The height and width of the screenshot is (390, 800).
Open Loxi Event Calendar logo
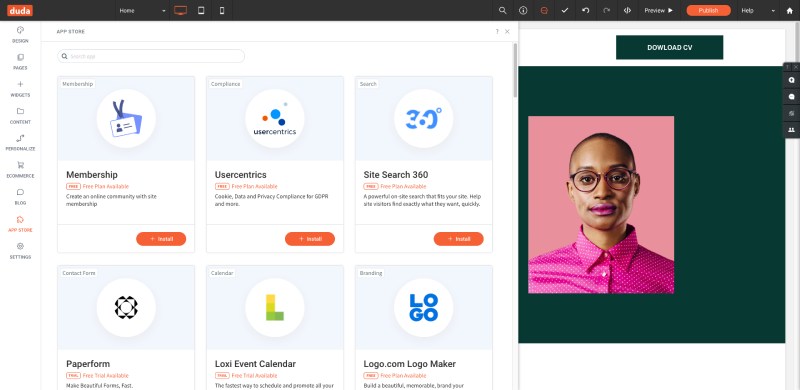[275, 307]
